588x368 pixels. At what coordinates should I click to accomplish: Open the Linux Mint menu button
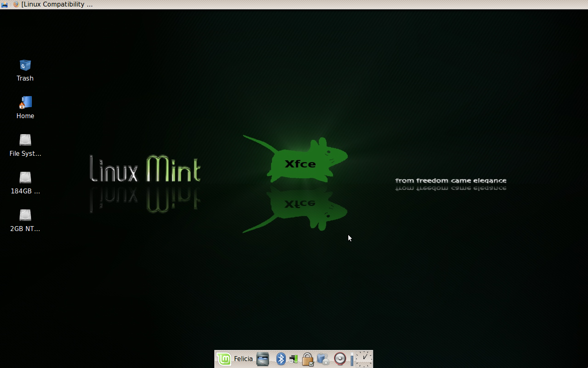tap(224, 359)
